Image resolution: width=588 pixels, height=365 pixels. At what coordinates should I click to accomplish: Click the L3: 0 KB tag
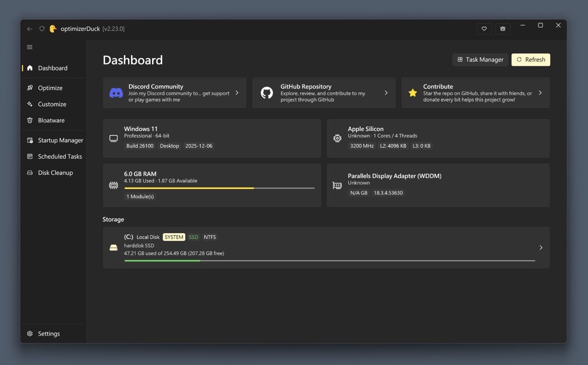pyautogui.click(x=421, y=146)
